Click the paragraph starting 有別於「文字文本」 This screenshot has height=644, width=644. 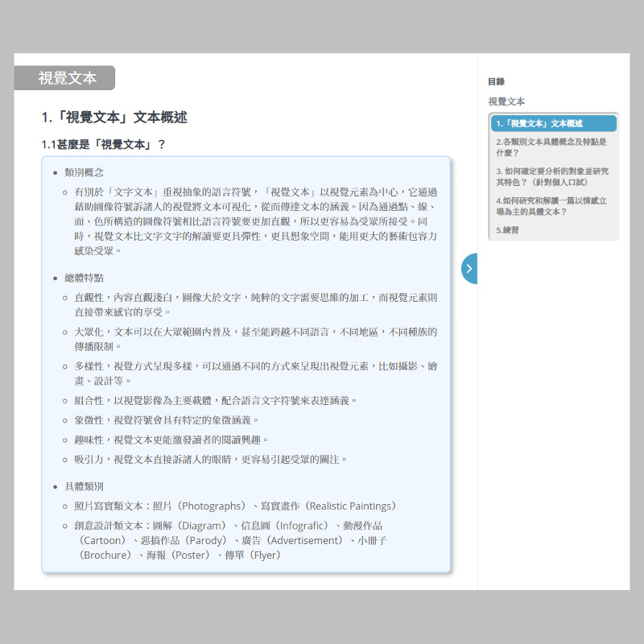click(x=255, y=221)
